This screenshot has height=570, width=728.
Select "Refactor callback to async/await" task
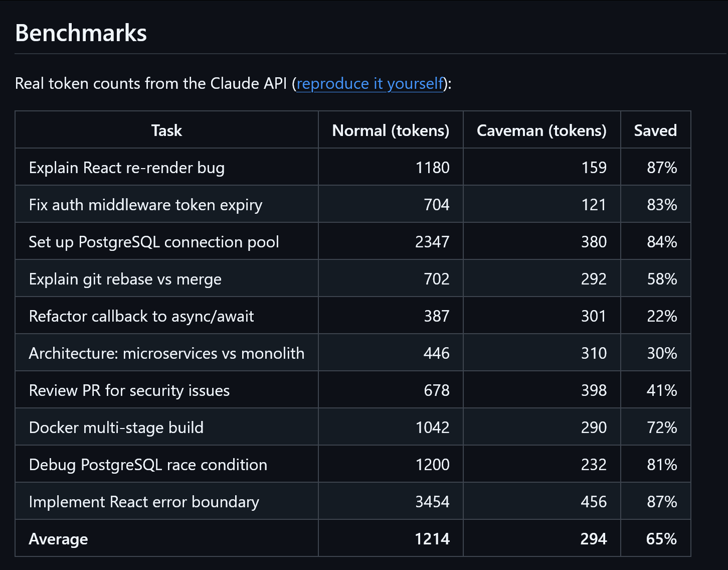(x=141, y=316)
